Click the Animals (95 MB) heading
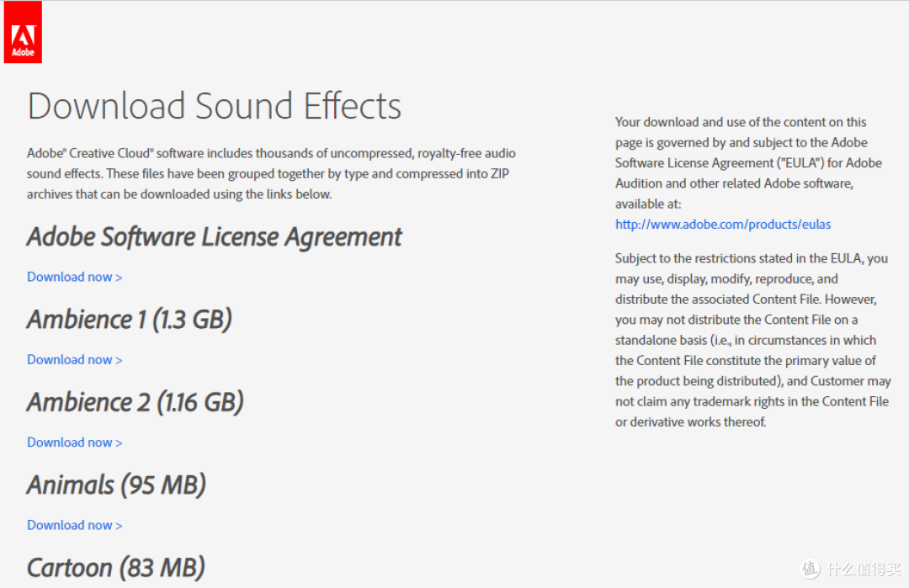Viewport: 909px width, 588px height. (x=116, y=485)
